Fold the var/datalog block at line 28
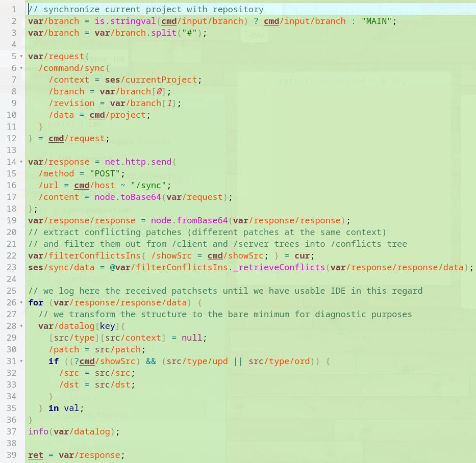The height and width of the screenshot is (463, 476). coord(21,326)
